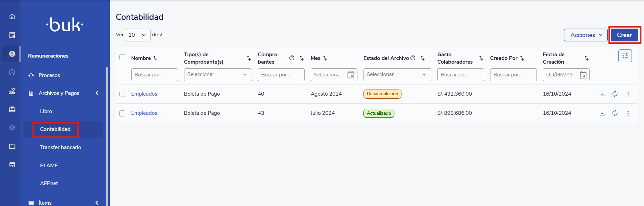This screenshot has width=644, height=206.
Task: Click the help icon beside Estado del Archivo
Action: point(413,58)
